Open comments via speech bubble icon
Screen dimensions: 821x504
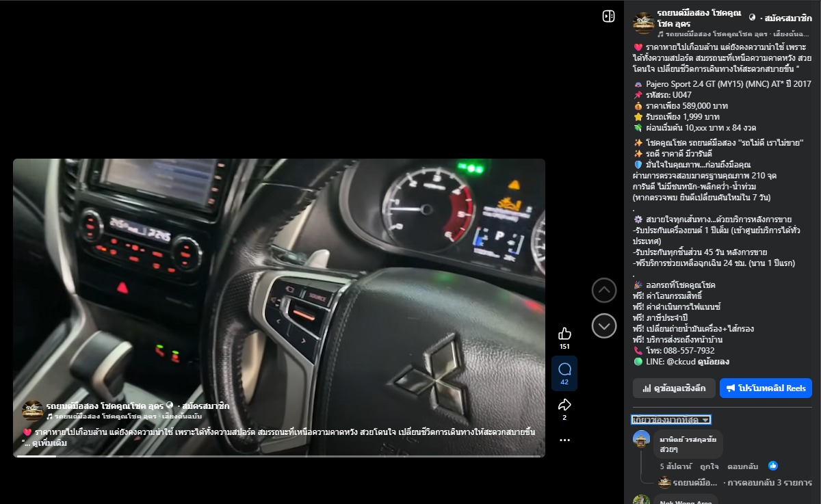click(x=564, y=369)
